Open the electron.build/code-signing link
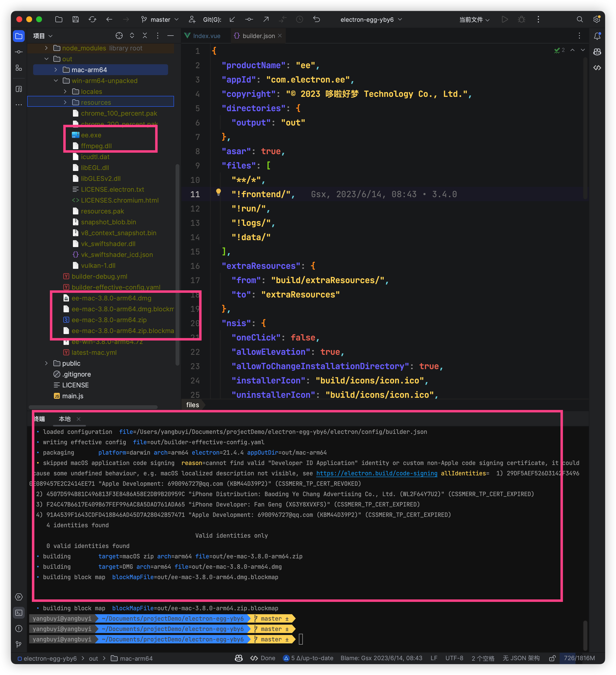 tap(376, 473)
